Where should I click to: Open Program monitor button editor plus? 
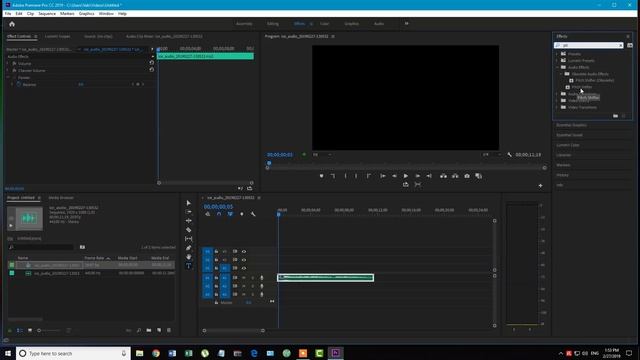[540, 186]
